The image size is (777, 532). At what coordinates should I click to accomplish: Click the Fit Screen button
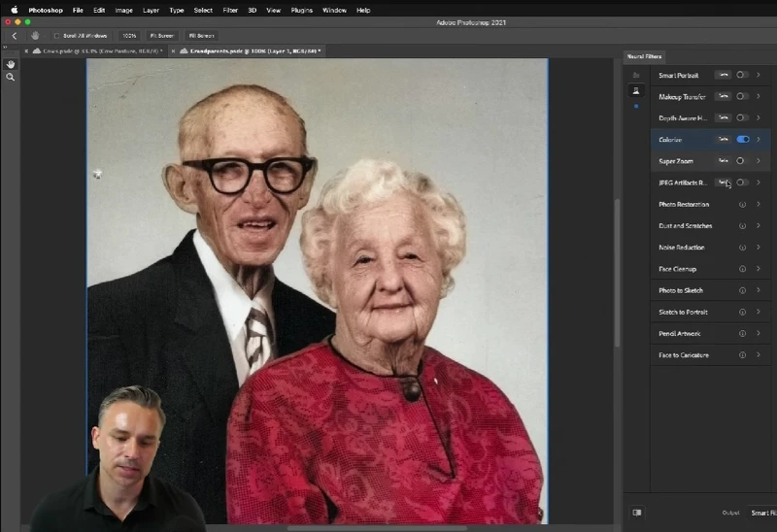[x=161, y=36]
